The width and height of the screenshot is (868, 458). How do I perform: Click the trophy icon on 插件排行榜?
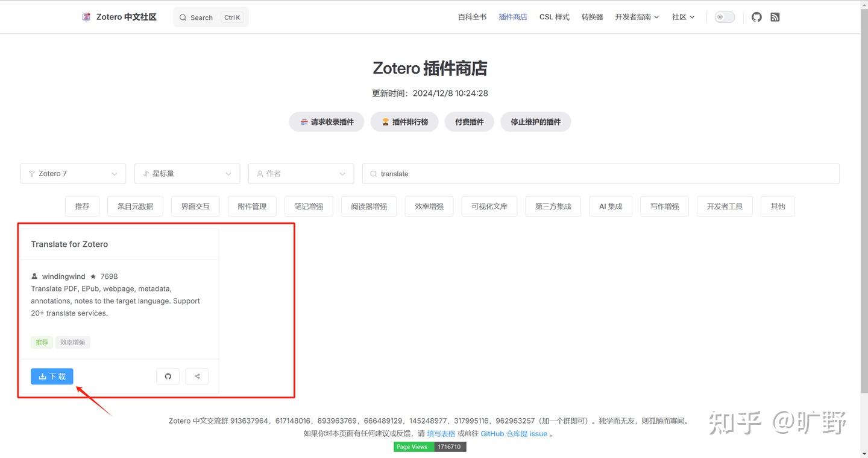385,121
